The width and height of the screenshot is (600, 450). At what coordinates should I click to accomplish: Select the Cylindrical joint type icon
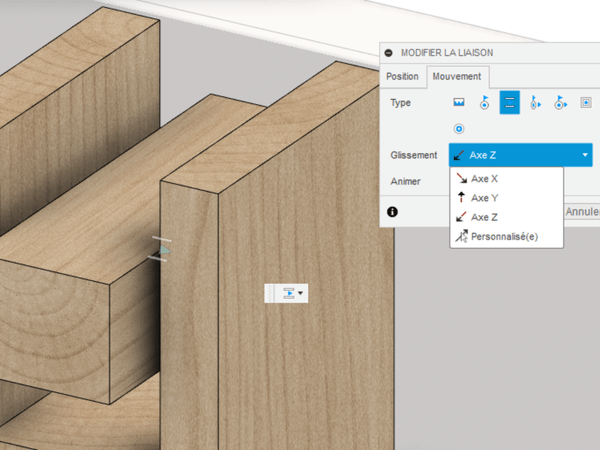[535, 102]
